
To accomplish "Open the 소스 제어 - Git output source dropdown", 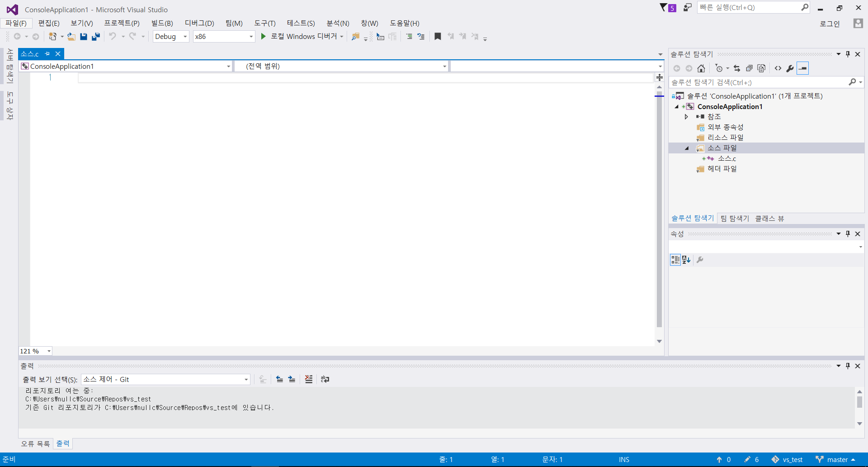I will (165, 379).
